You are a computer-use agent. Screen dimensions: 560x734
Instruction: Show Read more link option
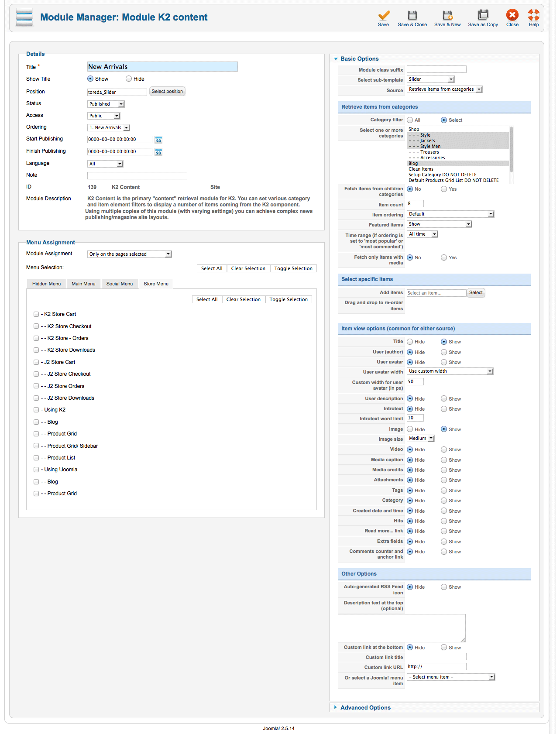click(x=444, y=531)
